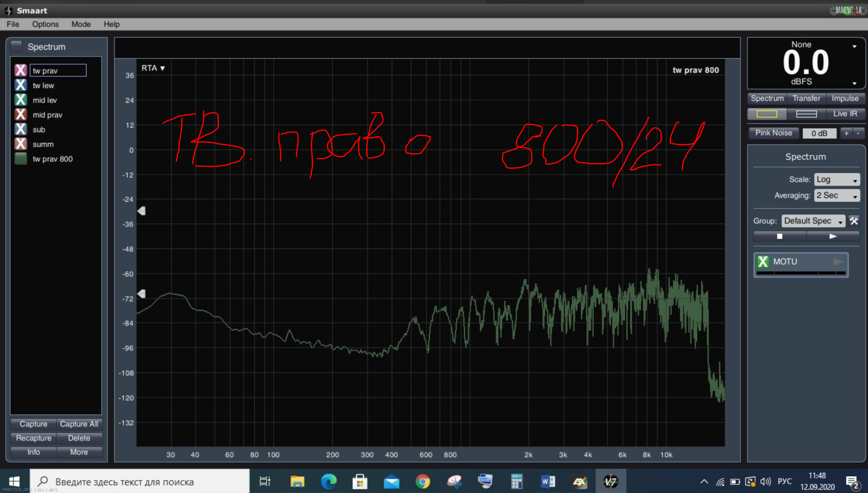Toggle visibility of the mid prav trace
The width and height of the screenshot is (868, 493).
click(x=20, y=114)
